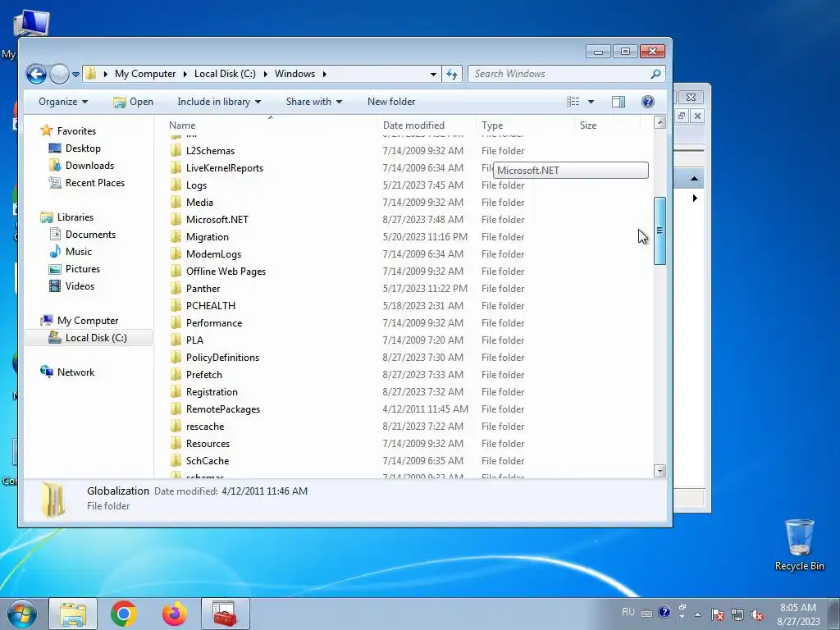Select My Computer in the navigation pane
The width and height of the screenshot is (840, 630).
(x=80, y=321)
